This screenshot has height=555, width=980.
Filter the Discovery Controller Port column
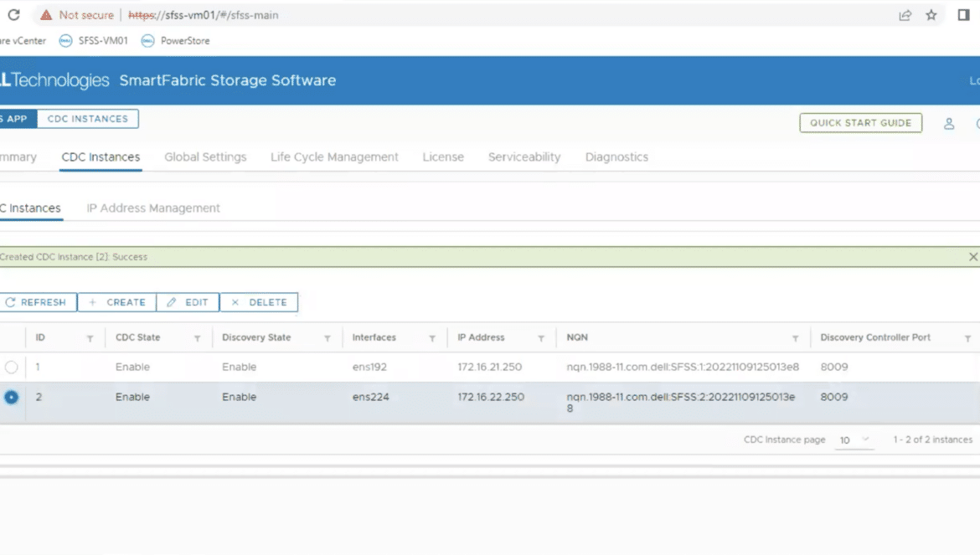(x=967, y=338)
